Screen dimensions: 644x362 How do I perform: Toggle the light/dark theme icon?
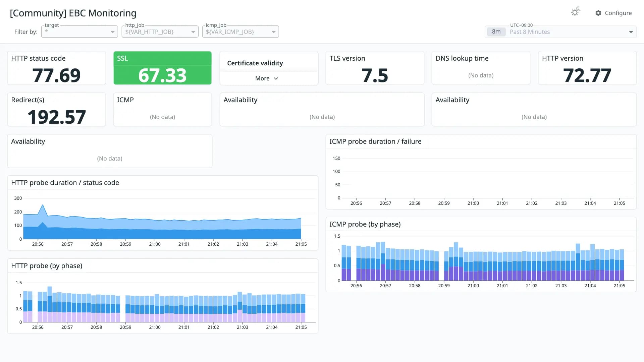coord(576,12)
